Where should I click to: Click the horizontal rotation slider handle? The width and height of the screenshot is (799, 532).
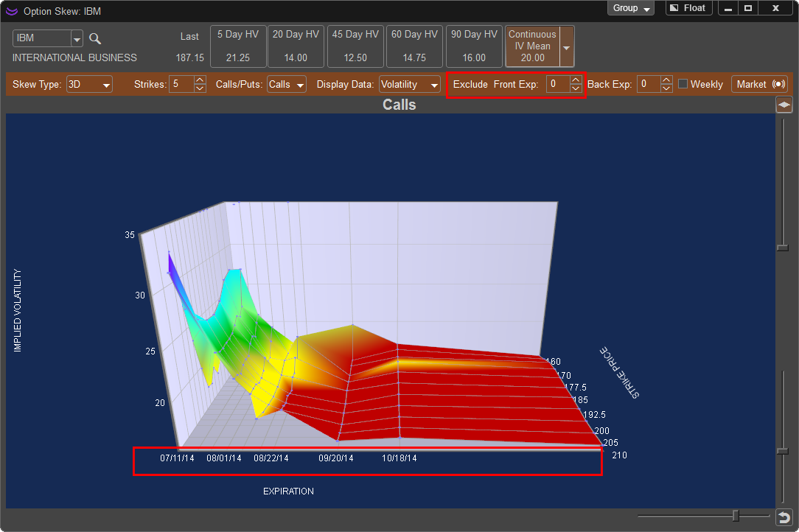[x=736, y=516]
